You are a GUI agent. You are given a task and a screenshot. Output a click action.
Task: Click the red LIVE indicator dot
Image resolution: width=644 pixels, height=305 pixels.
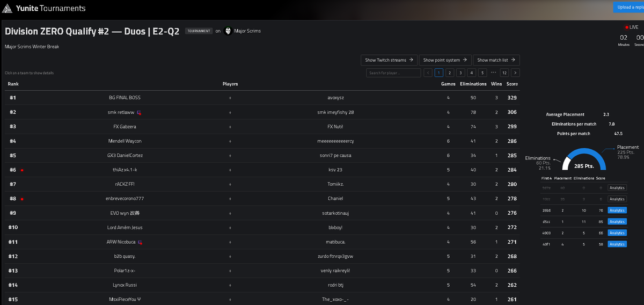[627, 27]
